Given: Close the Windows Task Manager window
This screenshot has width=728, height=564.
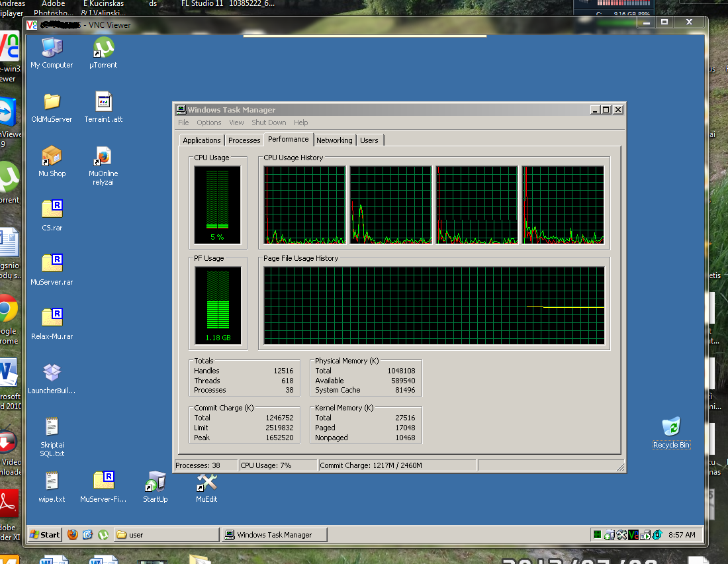Looking at the screenshot, I should [618, 110].
